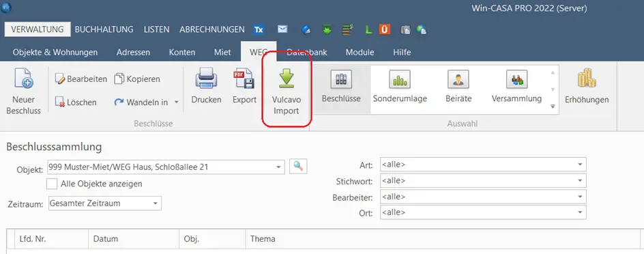Click the Win-CASA application globe icon
644x254 pixels.
[x=6, y=7]
